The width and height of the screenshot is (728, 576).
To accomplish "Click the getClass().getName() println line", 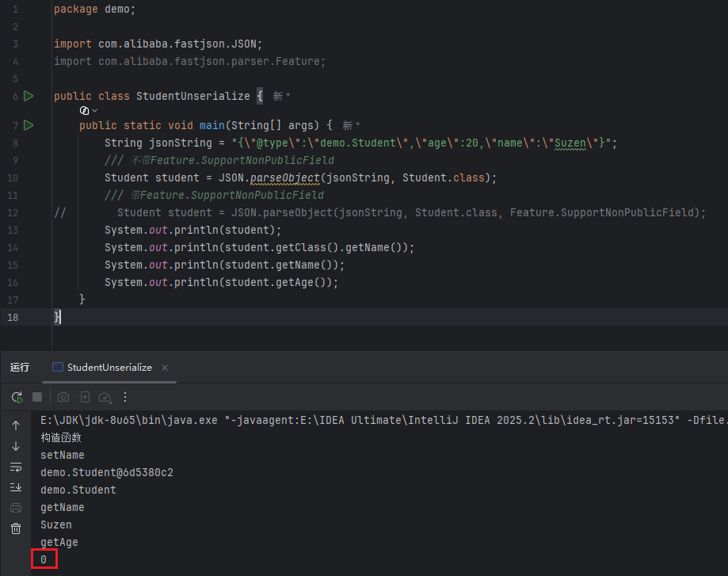I will [259, 247].
